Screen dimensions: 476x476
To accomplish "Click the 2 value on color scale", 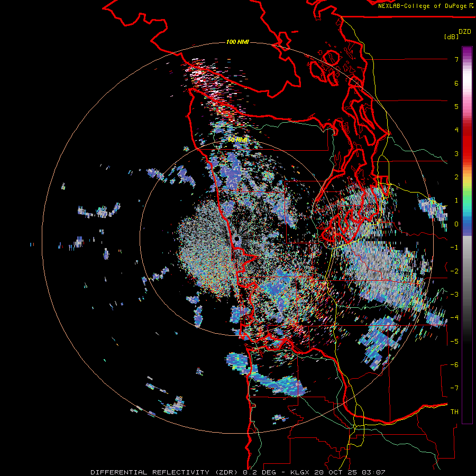I will coord(456,177).
